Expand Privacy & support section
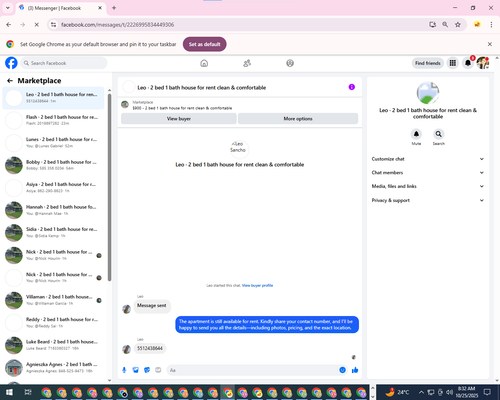The height and width of the screenshot is (400, 500). point(428,200)
